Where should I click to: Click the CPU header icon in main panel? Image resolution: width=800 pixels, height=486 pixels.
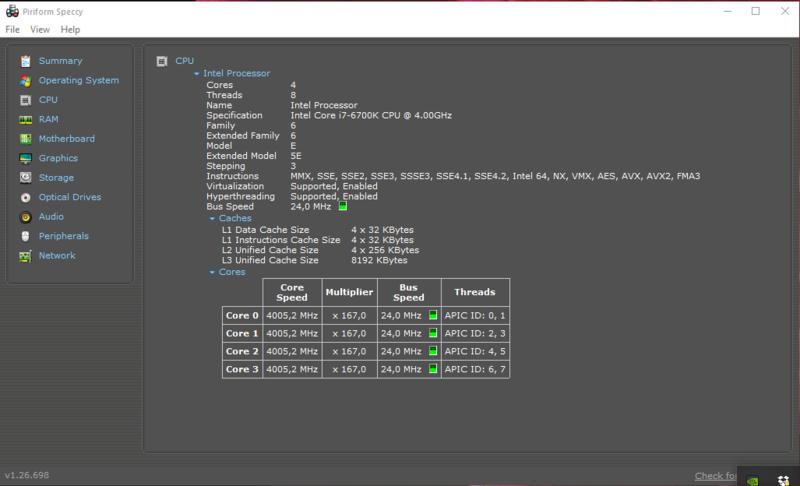pos(162,61)
